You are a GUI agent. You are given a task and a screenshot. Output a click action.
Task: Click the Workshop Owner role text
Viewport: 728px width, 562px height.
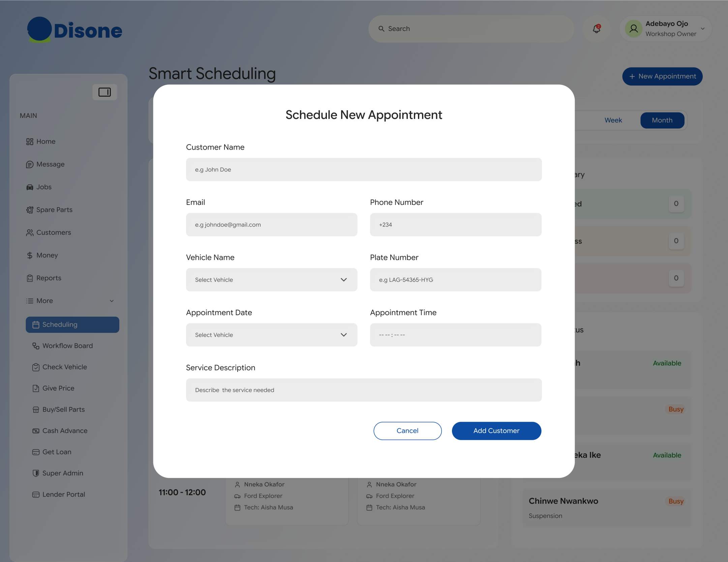671,34
